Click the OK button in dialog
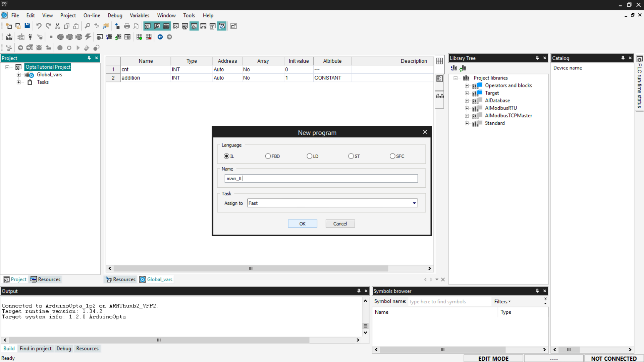 (x=302, y=224)
